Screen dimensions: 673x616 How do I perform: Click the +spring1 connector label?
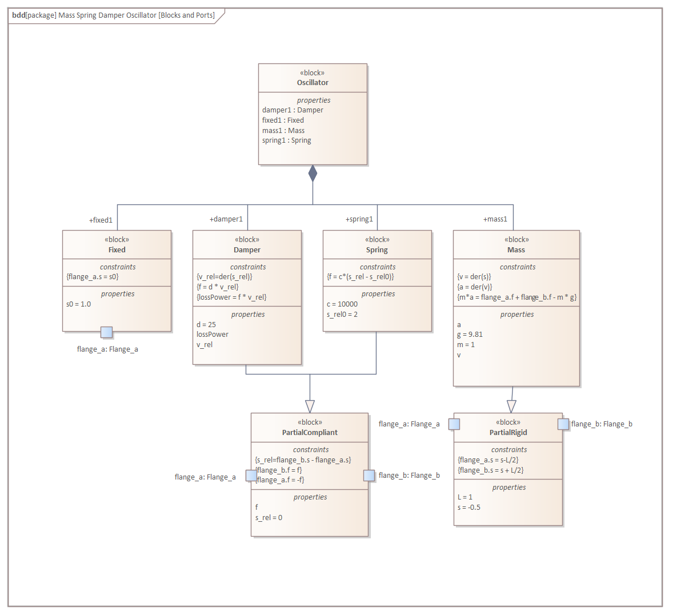[x=359, y=219]
